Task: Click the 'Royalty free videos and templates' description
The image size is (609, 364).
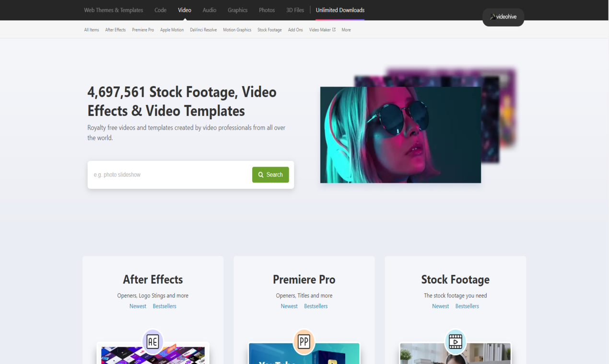Action: coord(186,133)
